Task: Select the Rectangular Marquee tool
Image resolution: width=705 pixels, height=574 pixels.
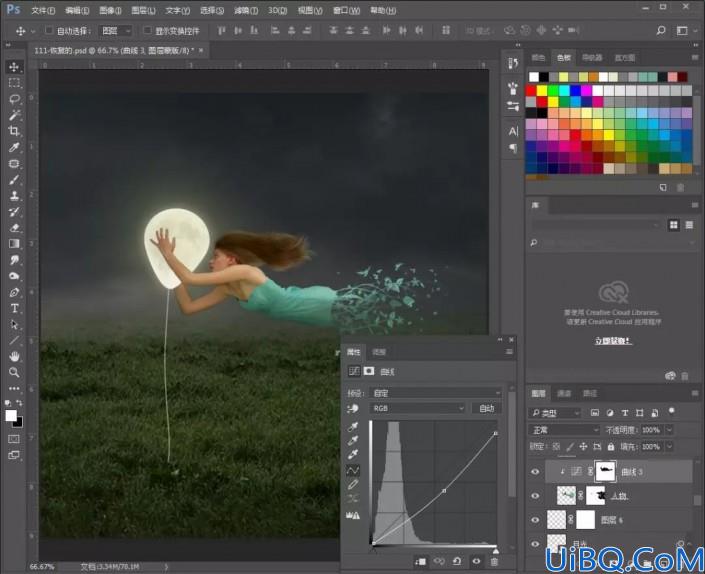Action: pyautogui.click(x=14, y=83)
